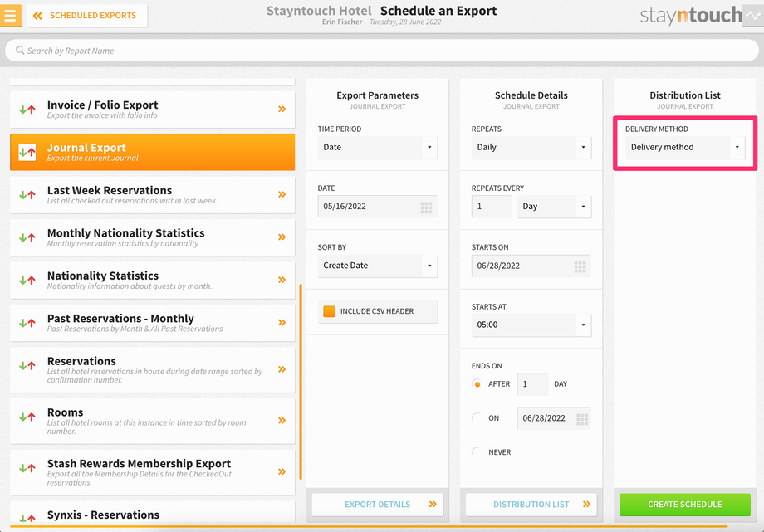Screen dimensions: 764x532
Task: Click arrows icon on the 'reservations in house' row
Action: click(27, 365)
